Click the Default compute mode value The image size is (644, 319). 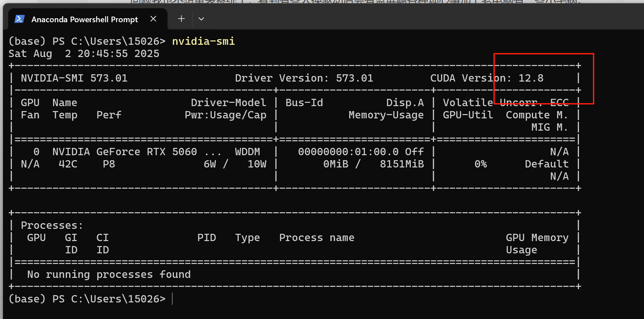[x=547, y=164]
